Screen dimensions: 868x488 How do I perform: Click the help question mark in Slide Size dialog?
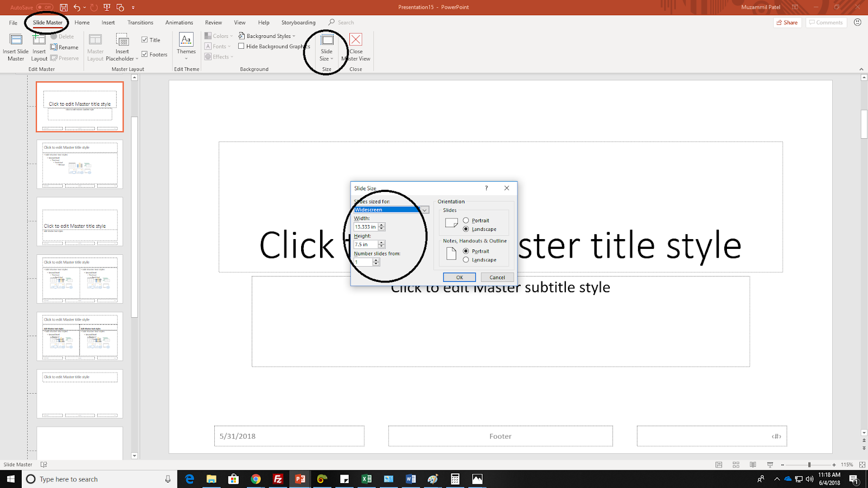point(486,188)
